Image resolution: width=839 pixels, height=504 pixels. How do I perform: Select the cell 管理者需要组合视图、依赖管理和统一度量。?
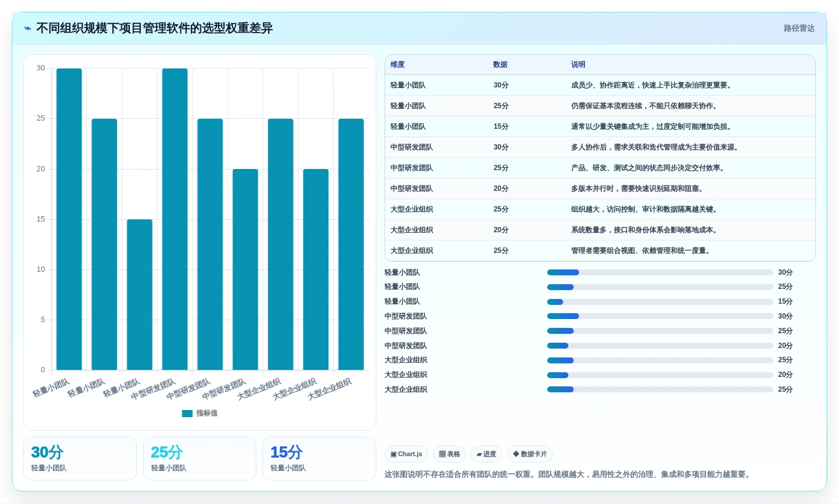642,251
